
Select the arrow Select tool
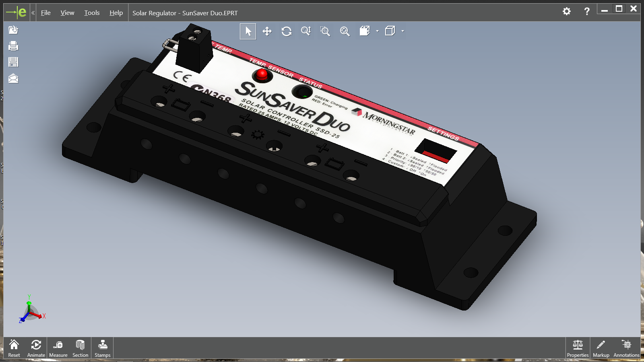point(248,31)
